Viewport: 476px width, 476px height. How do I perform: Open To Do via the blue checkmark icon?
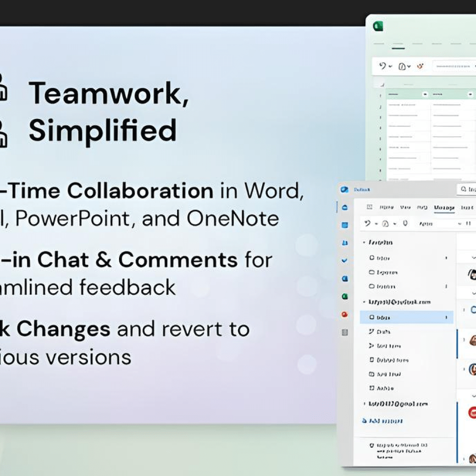345,259
